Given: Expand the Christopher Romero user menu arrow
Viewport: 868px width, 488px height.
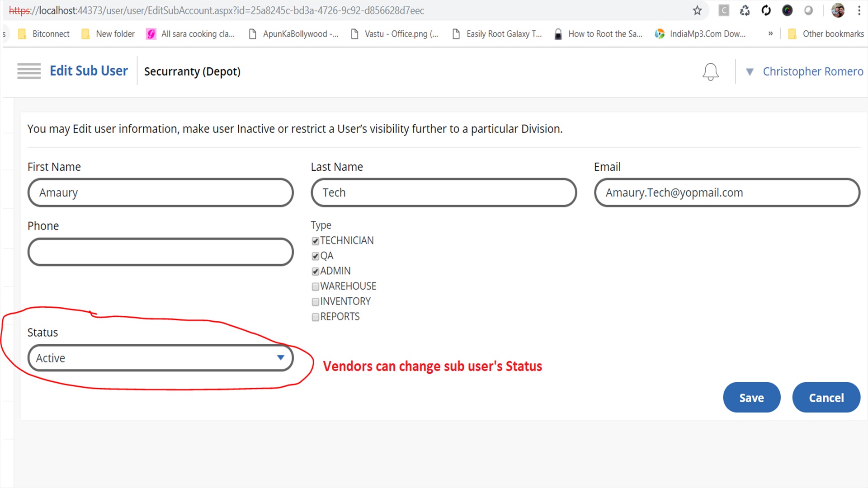Looking at the screenshot, I should pyautogui.click(x=750, y=72).
